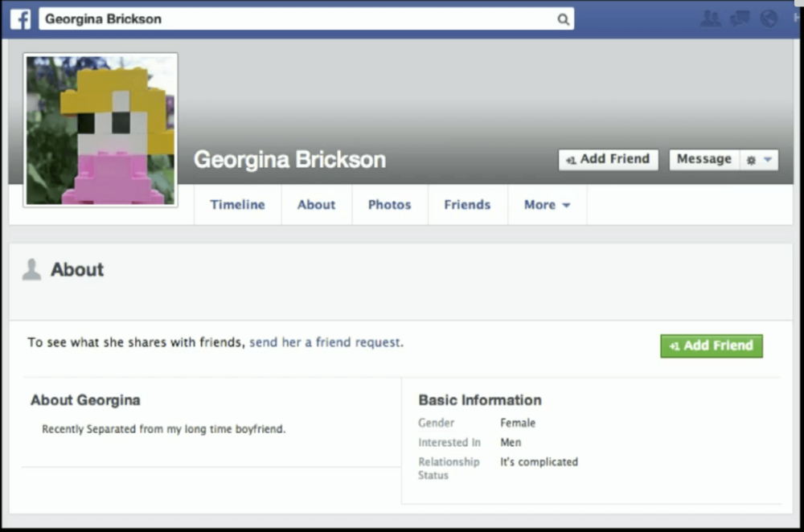Image resolution: width=804 pixels, height=532 pixels.
Task: Click the About section heading
Action: tap(77, 270)
